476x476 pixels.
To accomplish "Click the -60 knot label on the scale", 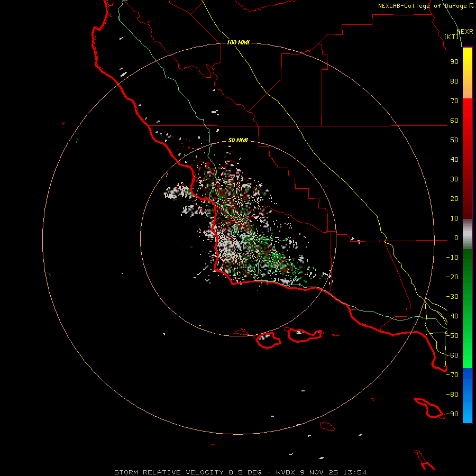I will 452,355.
